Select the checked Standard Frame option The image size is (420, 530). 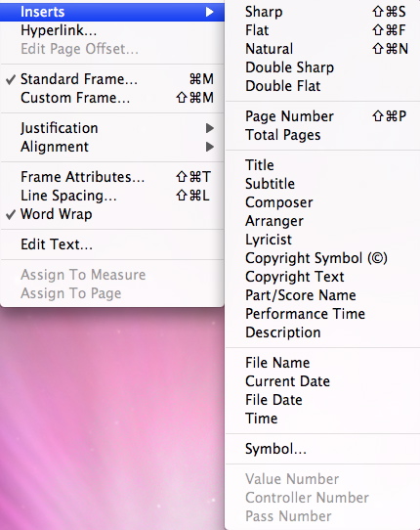[x=112, y=79]
